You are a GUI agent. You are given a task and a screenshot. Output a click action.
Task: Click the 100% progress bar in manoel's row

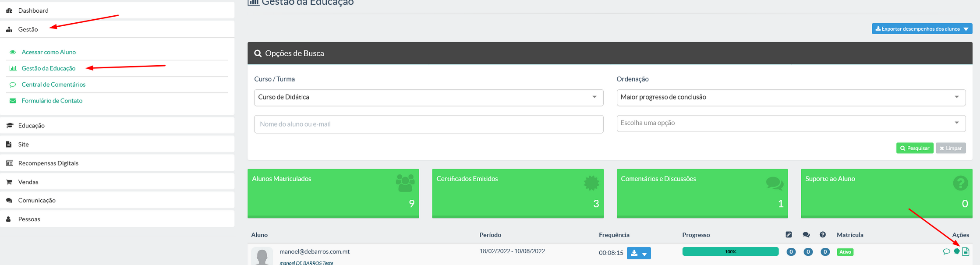tap(730, 251)
